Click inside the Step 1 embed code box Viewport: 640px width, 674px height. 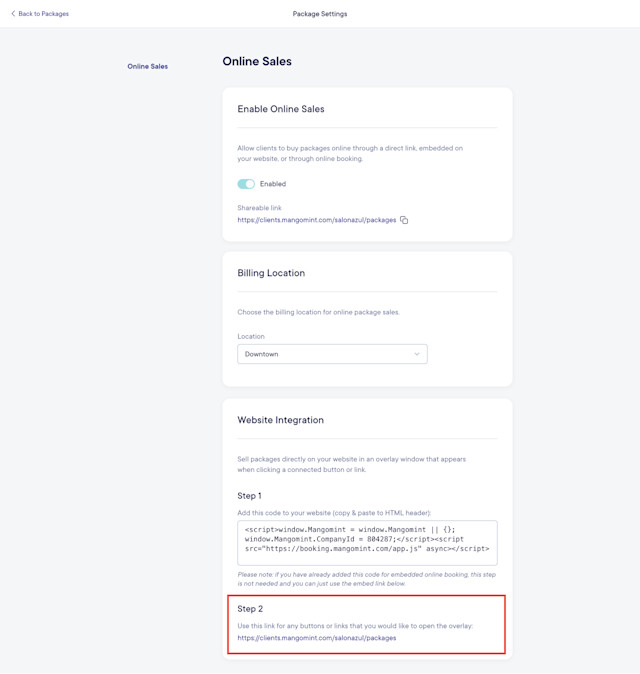(x=367, y=543)
